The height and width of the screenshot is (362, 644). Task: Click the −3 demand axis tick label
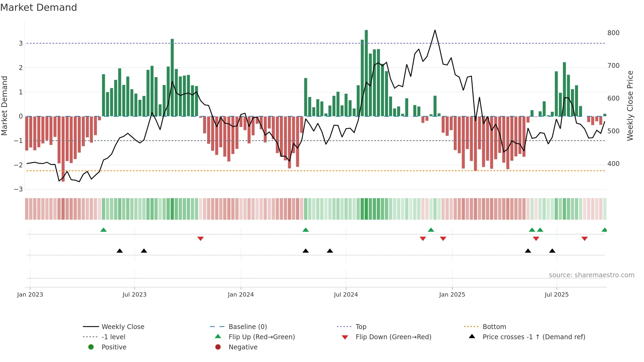[18, 189]
